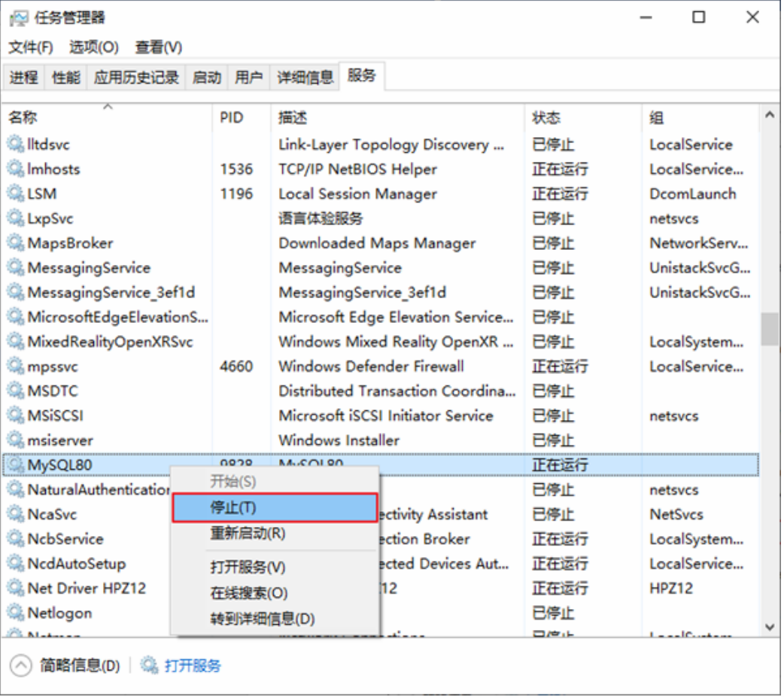
Task: Choose 停止(T) in the context menu
Action: (275, 507)
